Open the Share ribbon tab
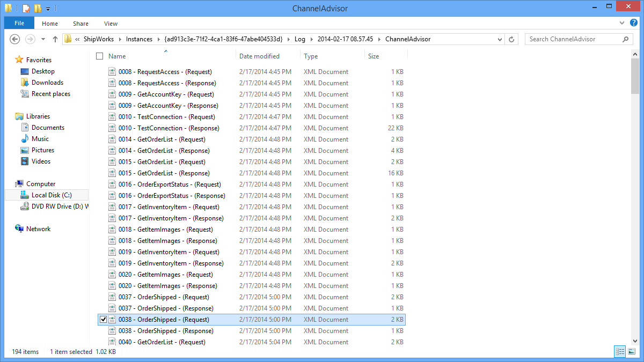This screenshot has height=362, width=644. tap(81, 24)
